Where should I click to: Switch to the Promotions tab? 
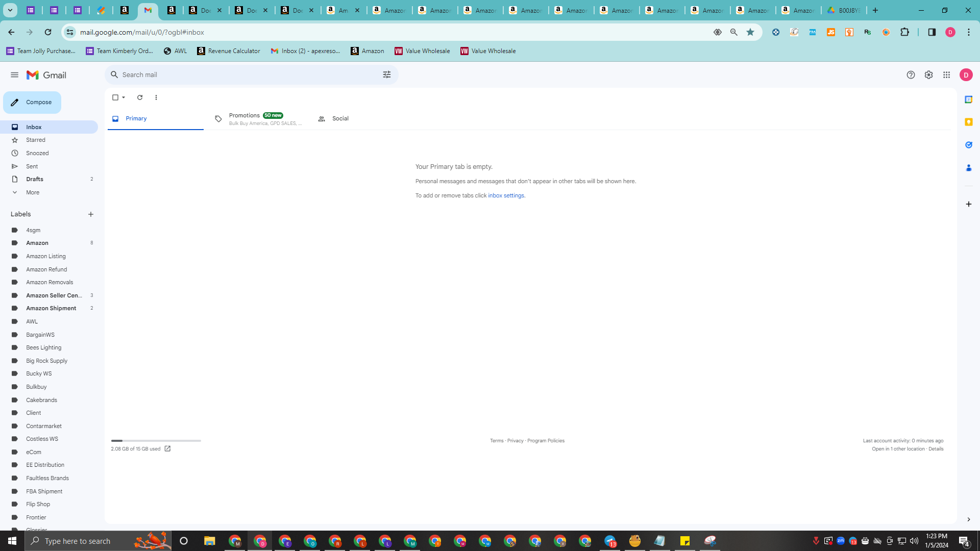tap(258, 118)
